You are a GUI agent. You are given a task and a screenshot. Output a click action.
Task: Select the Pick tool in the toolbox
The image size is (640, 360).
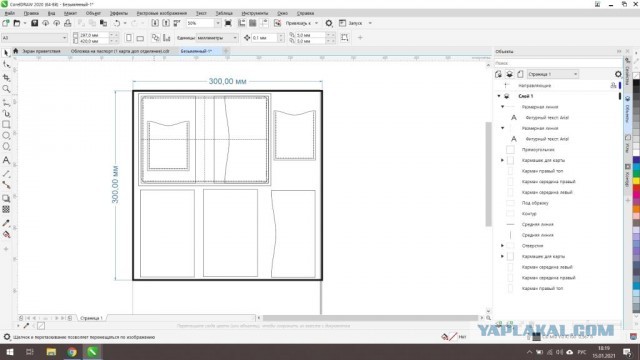(x=6, y=53)
